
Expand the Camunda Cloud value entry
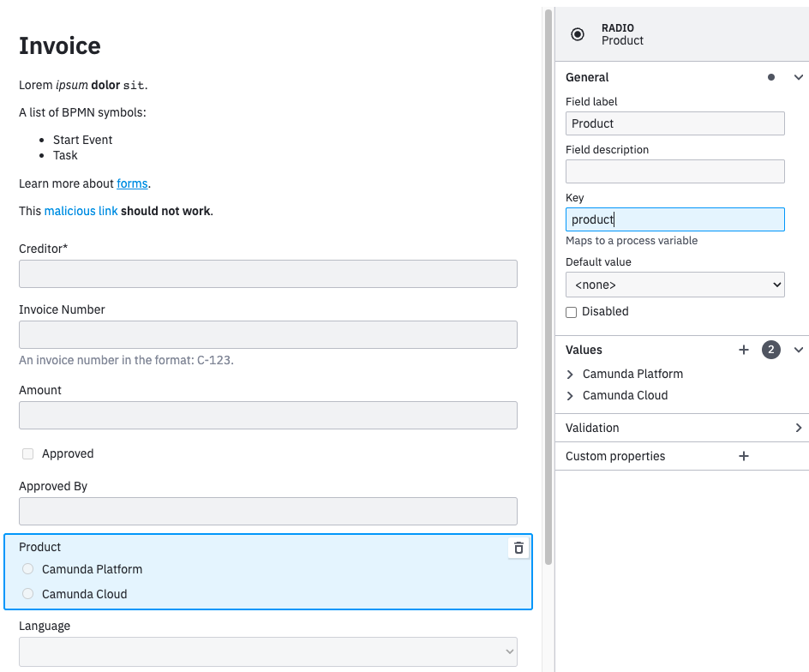pos(569,395)
